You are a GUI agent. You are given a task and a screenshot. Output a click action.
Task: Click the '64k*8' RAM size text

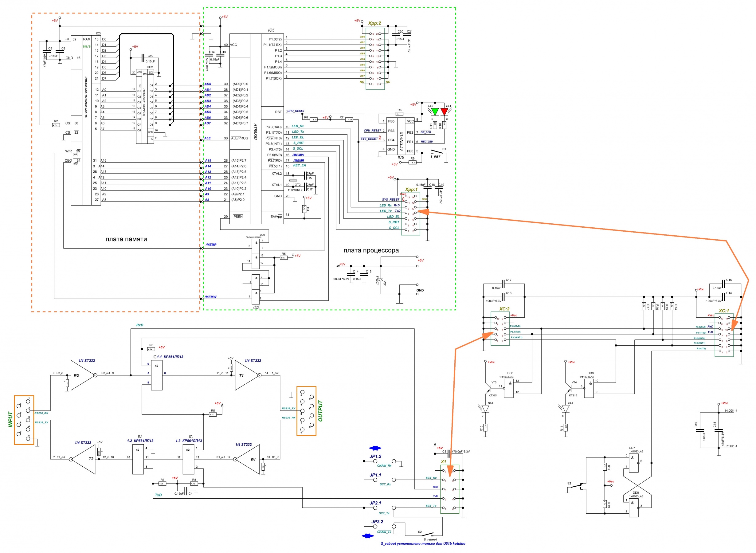tap(87, 46)
